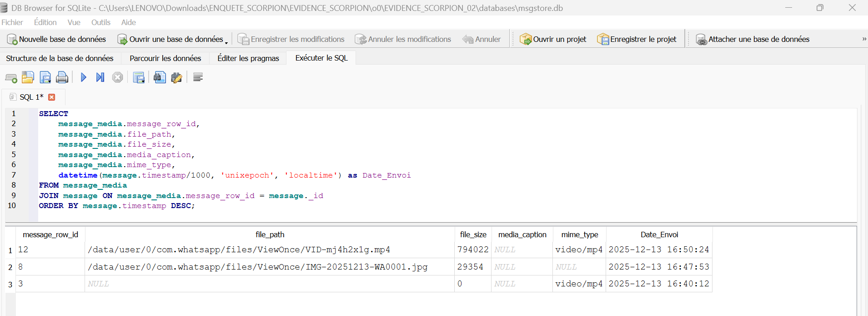Select the VID-mj4h2x1g.mp4 file path cell
Image resolution: width=868 pixels, height=316 pixels.
click(x=270, y=250)
